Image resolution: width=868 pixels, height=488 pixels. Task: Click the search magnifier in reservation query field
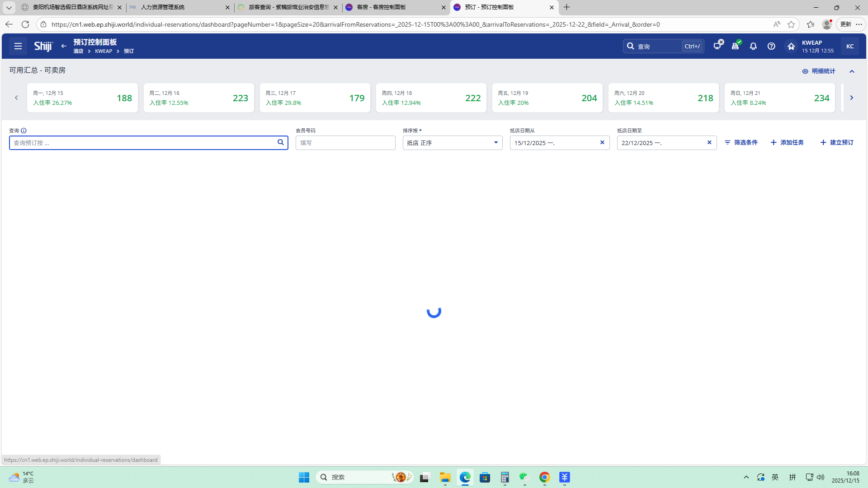pos(280,142)
